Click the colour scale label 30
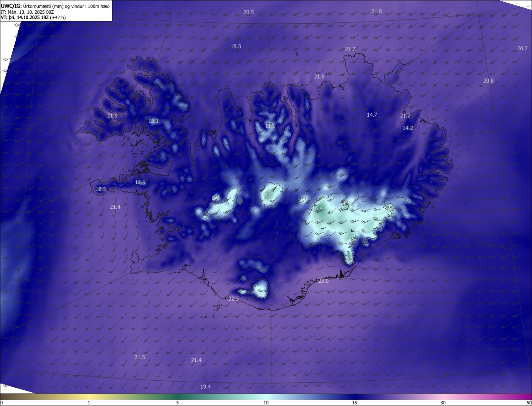The image size is (532, 406). point(443,403)
